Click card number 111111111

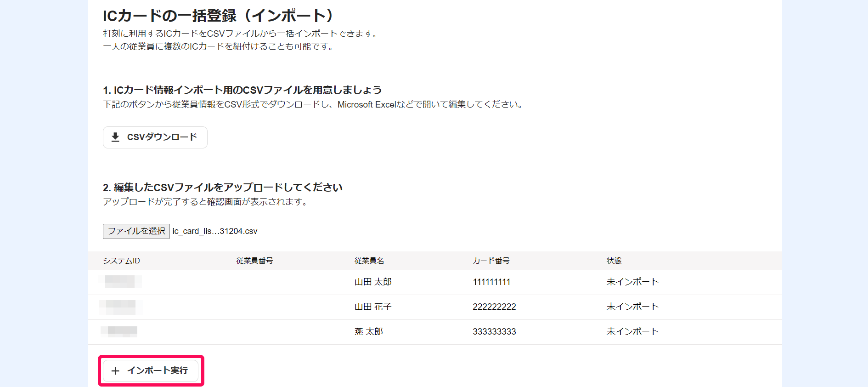491,282
